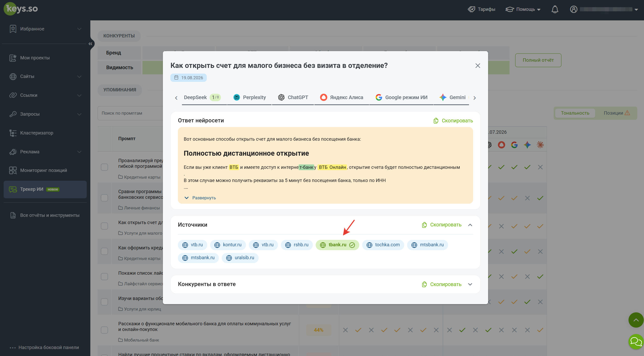
Task: Switch to the Perplexity tab
Action: 250,98
